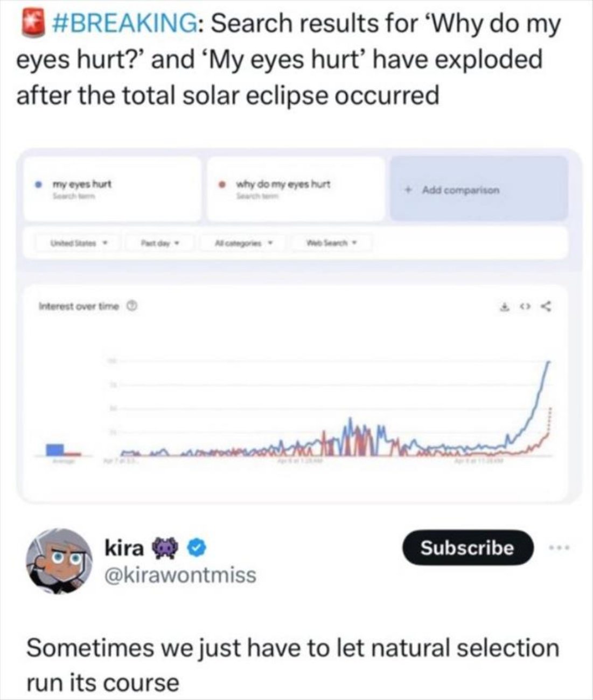Click the download chart icon

pyautogui.click(x=505, y=307)
